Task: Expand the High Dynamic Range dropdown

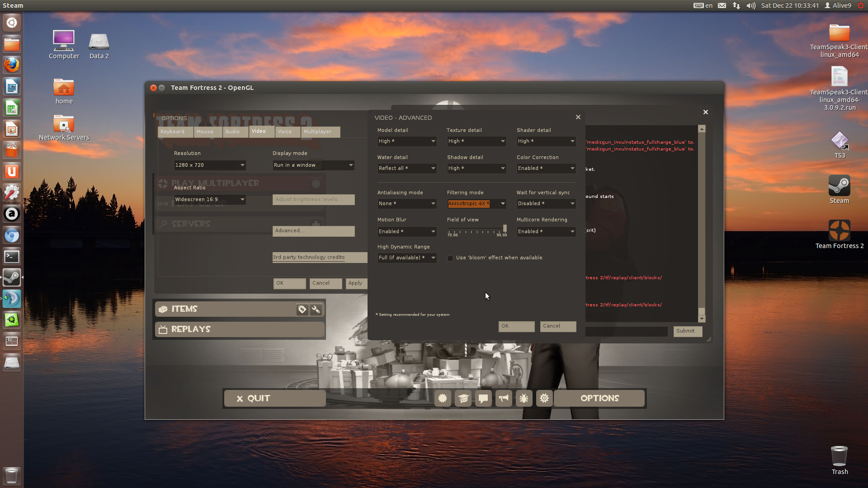Action: 407,258
